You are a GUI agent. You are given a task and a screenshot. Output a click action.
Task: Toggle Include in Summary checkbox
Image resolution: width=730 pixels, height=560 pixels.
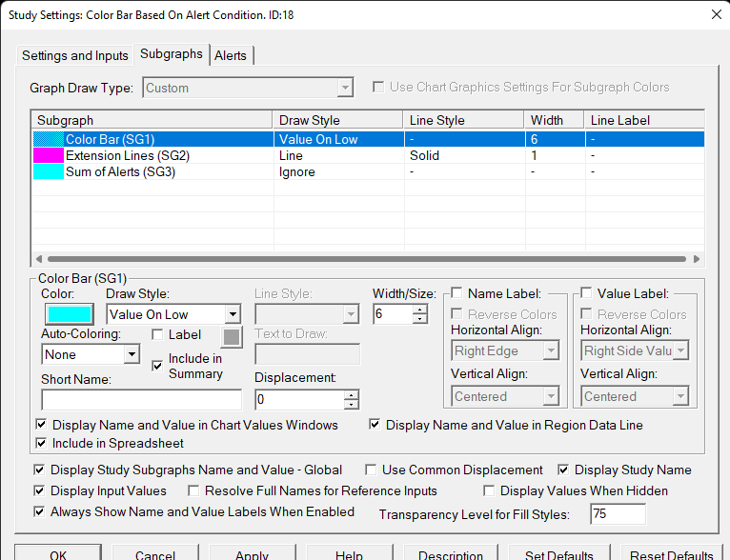pyautogui.click(x=158, y=366)
